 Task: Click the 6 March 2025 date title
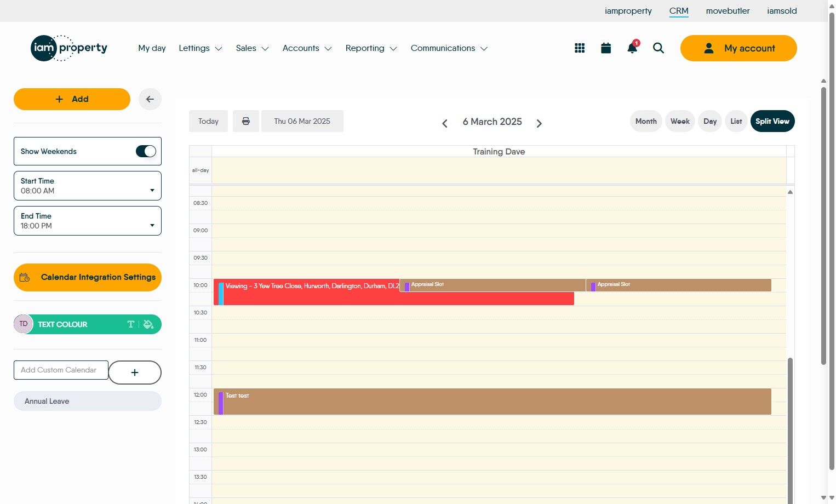pyautogui.click(x=493, y=122)
